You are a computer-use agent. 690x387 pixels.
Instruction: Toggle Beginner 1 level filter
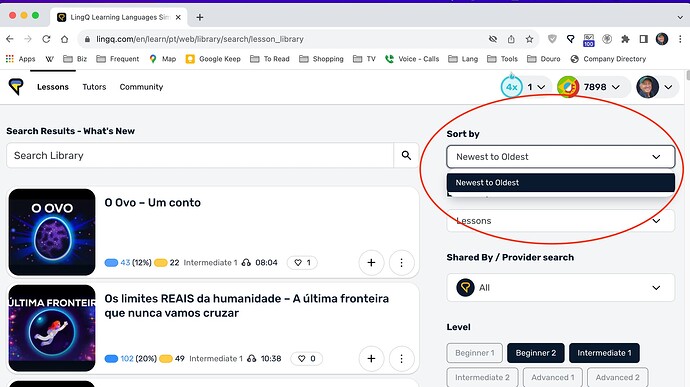tap(474, 353)
